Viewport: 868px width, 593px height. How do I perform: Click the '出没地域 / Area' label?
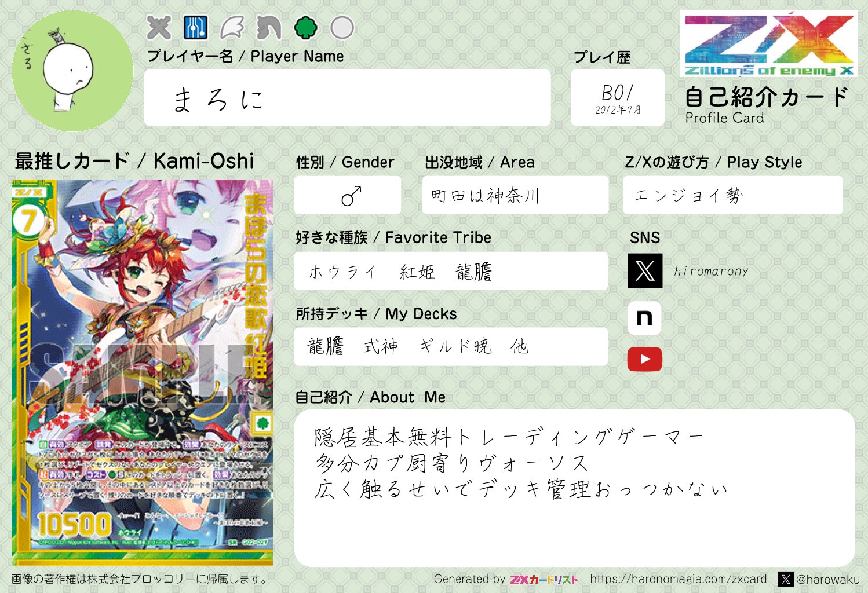tap(480, 162)
